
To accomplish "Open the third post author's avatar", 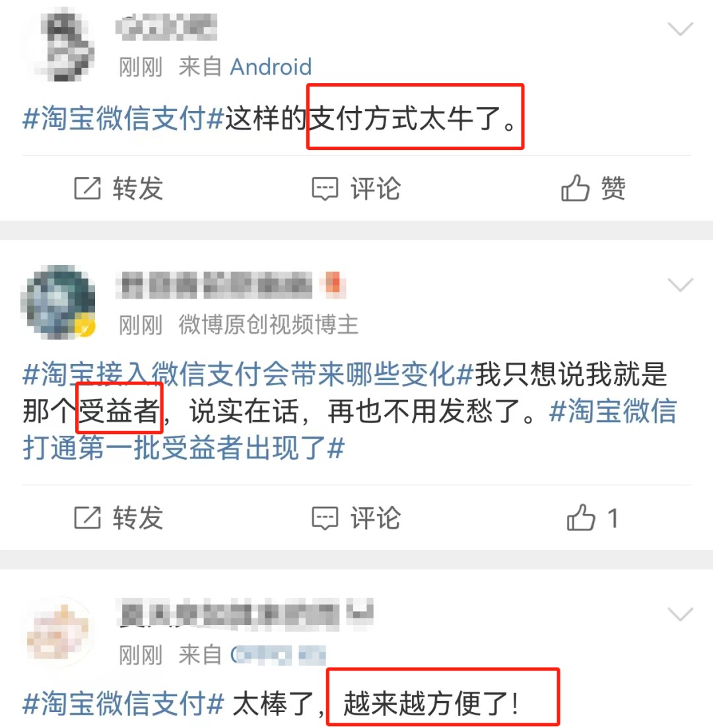I will [x=59, y=632].
